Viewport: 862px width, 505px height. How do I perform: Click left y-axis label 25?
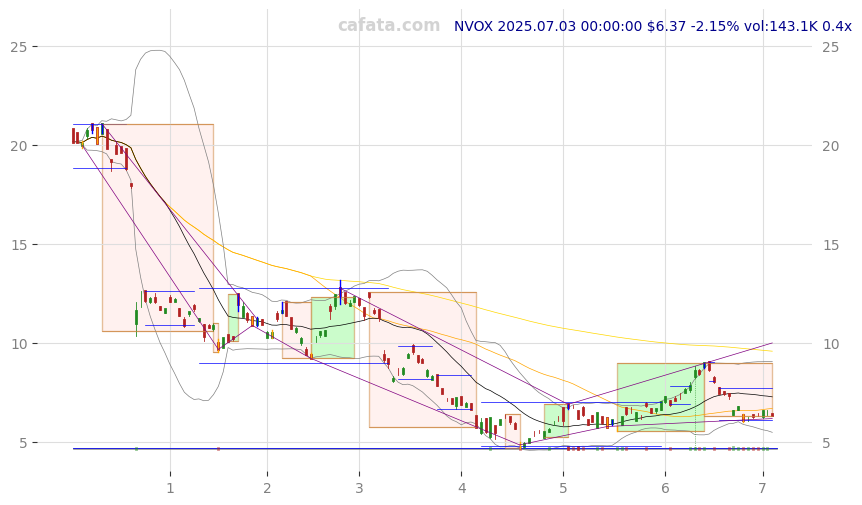(19, 47)
